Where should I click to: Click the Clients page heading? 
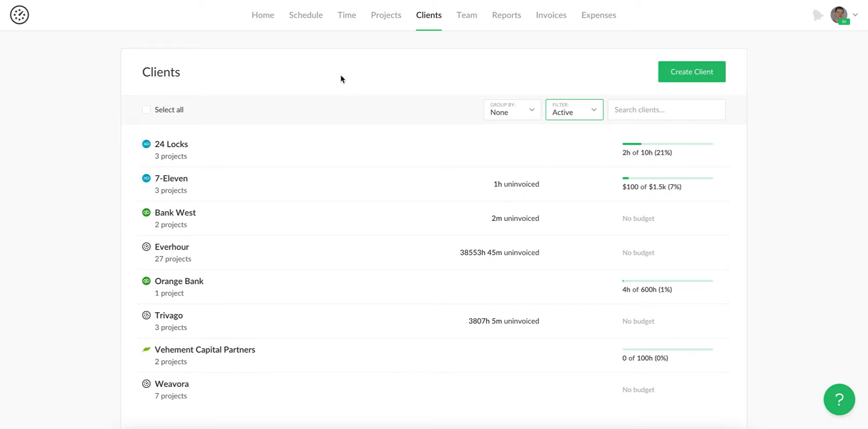[x=161, y=72]
